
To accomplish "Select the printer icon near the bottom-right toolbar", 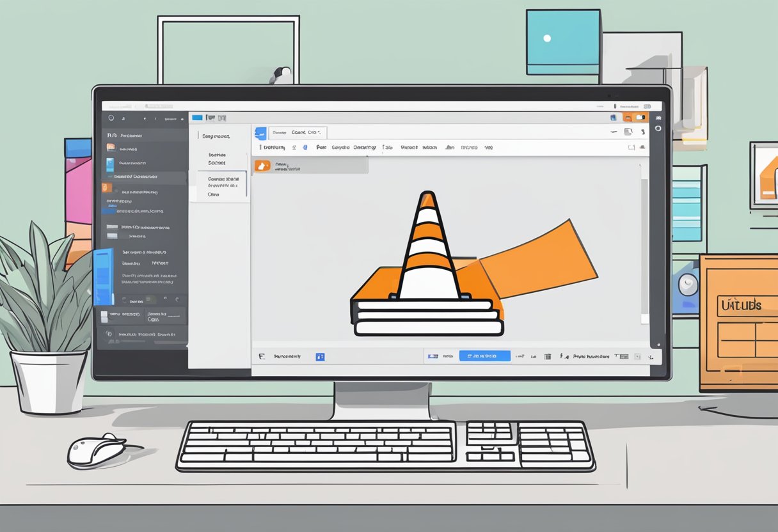I will [x=624, y=356].
